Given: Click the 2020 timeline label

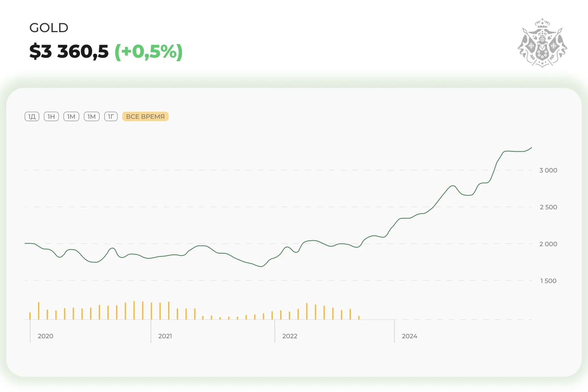Looking at the screenshot, I should (x=45, y=336).
